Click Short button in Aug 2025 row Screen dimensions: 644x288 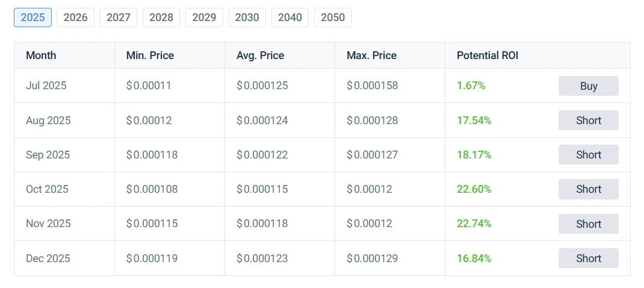pos(588,120)
